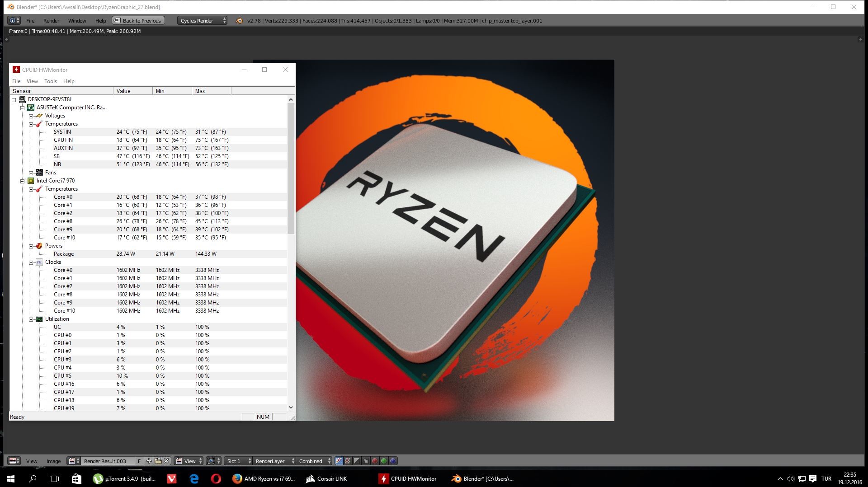This screenshot has height=487, width=868.
Task: Select color and alpha channel display
Action: 339,461
